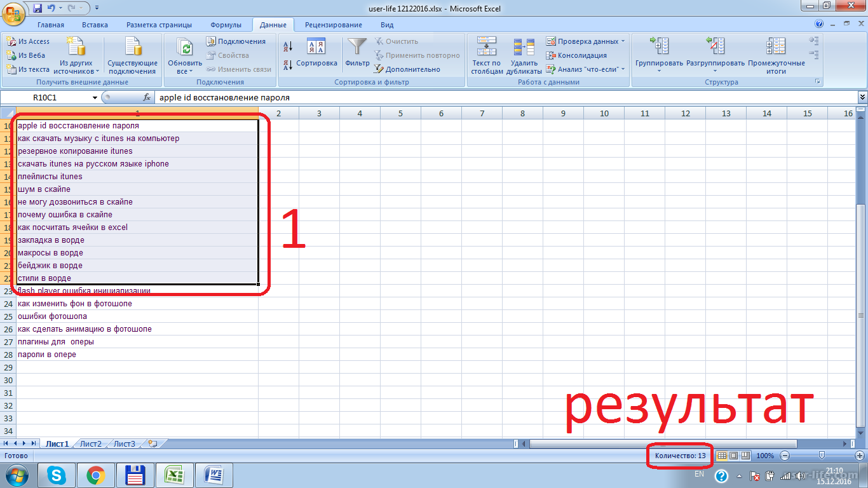Expand Разгруппировать dropdown arrow
Viewport: 868px width, 488px height.
click(715, 71)
